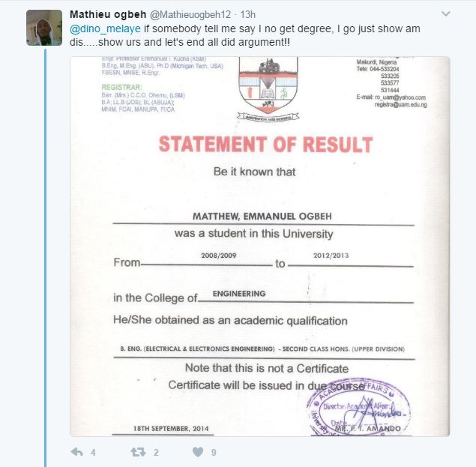Open the tweet options chevron menu

[x=446, y=14]
